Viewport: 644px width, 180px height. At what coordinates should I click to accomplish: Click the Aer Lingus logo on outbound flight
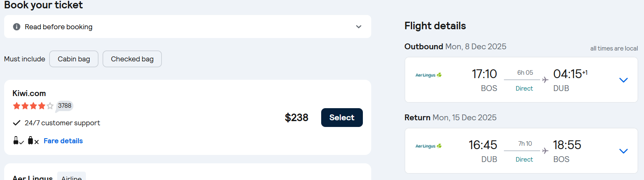coord(428,75)
